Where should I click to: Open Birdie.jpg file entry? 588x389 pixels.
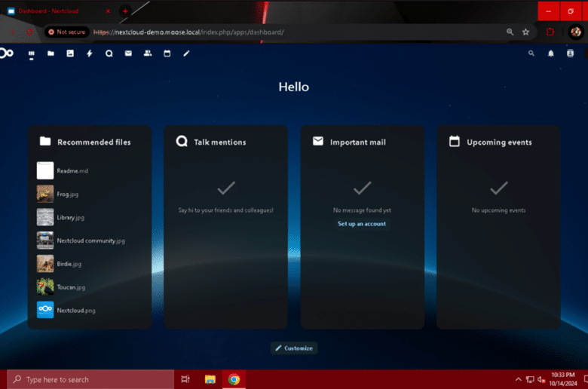pyautogui.click(x=90, y=264)
